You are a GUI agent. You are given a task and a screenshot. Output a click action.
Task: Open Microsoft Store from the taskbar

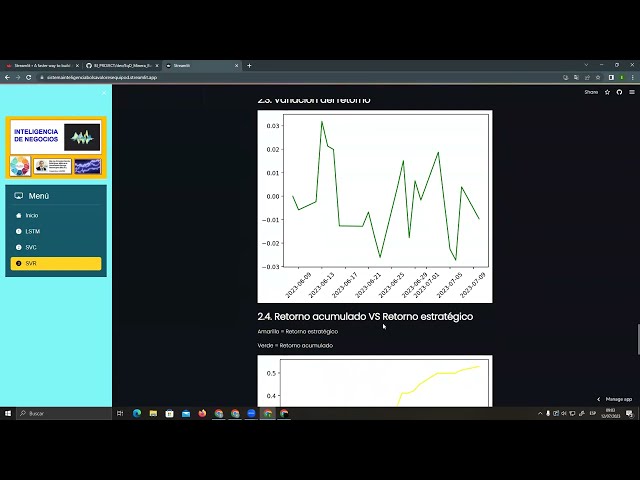click(x=169, y=413)
